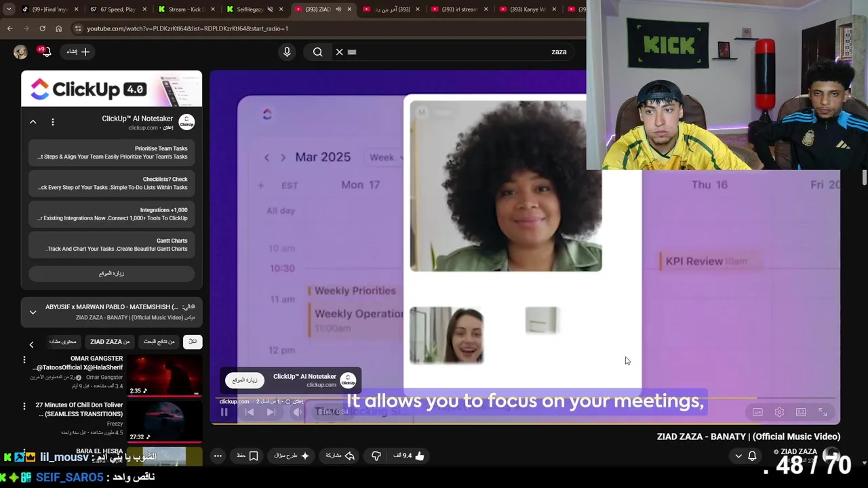Image resolution: width=868 pixels, height=488 pixels.
Task: Switch to the SeifHegazy Kick tab
Action: 255,9
